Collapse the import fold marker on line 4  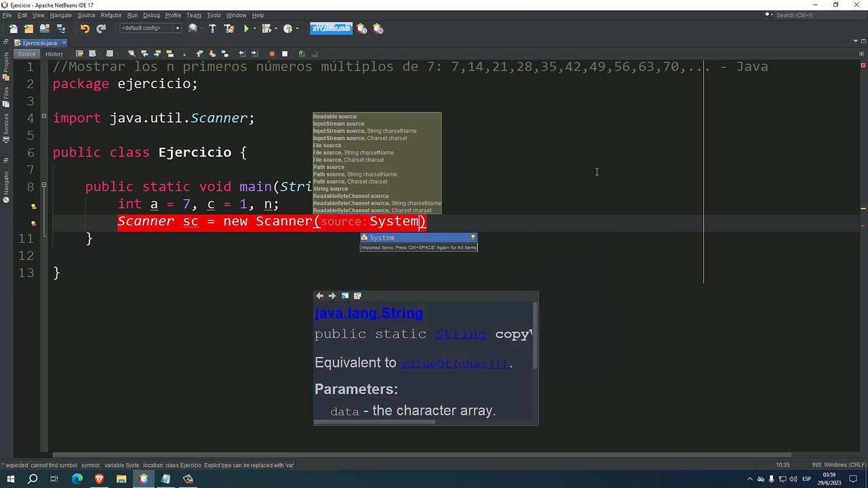click(x=44, y=117)
